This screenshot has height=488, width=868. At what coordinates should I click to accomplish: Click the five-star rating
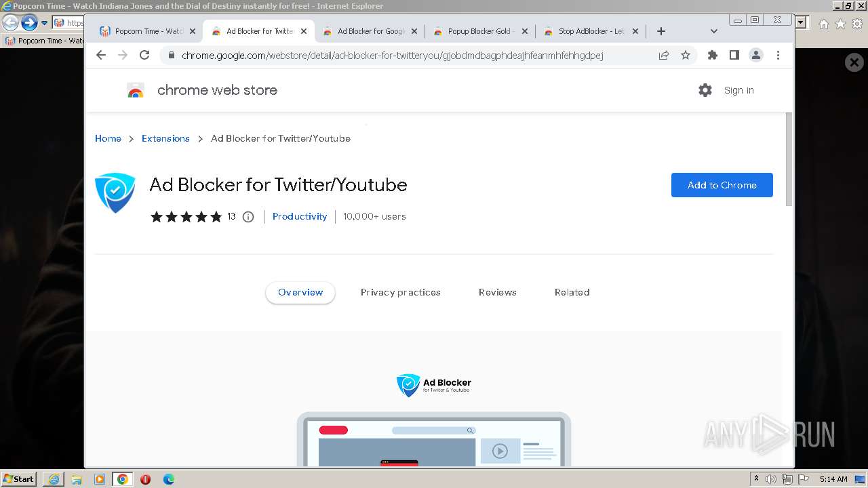pos(186,217)
